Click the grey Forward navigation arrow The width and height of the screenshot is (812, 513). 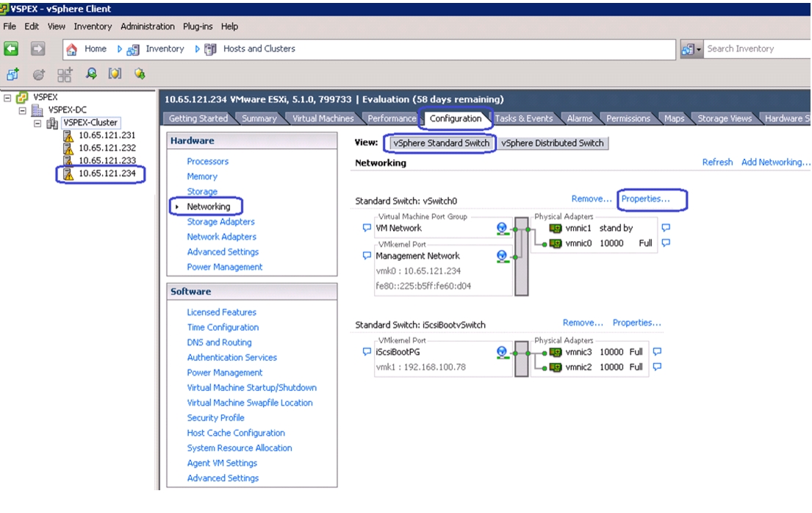tap(37, 49)
